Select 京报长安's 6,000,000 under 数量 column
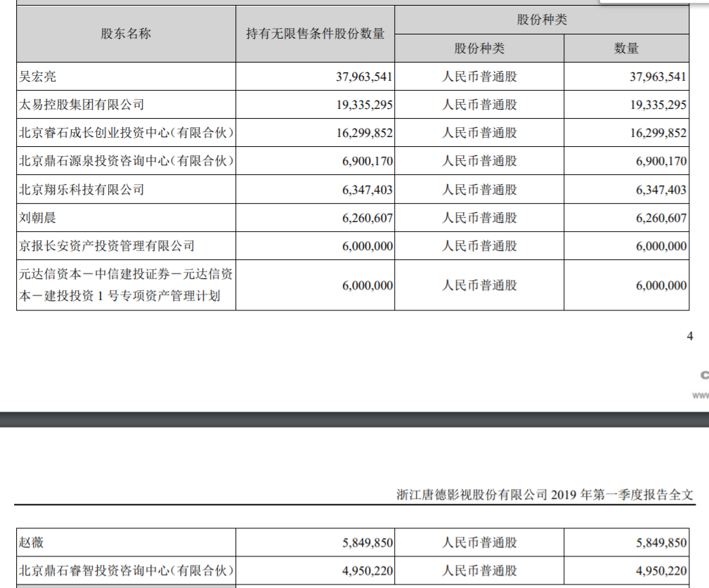 (661, 246)
